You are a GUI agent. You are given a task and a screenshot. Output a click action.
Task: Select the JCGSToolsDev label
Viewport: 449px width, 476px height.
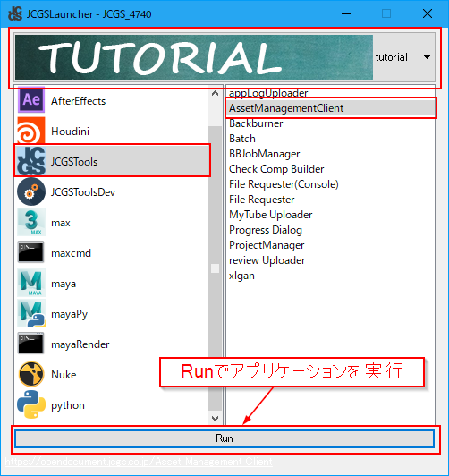pyautogui.click(x=83, y=192)
